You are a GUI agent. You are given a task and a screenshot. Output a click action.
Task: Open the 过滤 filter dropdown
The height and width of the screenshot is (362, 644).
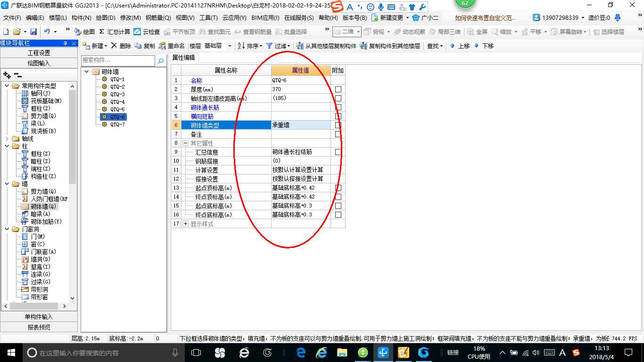pos(278,46)
